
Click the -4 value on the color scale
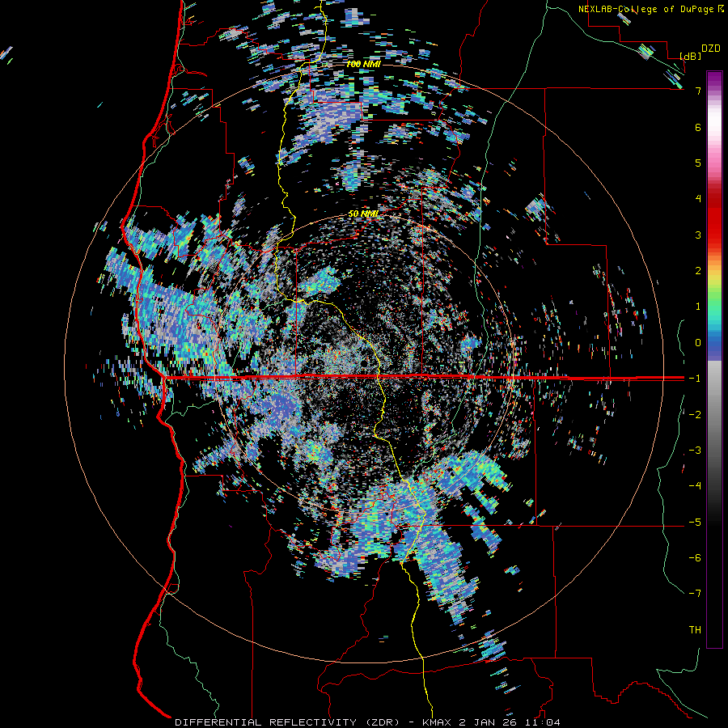point(695,486)
